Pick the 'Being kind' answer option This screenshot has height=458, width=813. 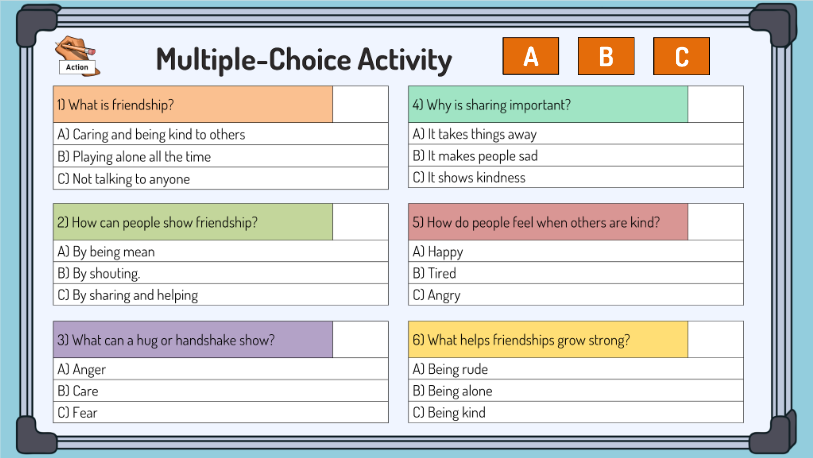tap(576, 412)
